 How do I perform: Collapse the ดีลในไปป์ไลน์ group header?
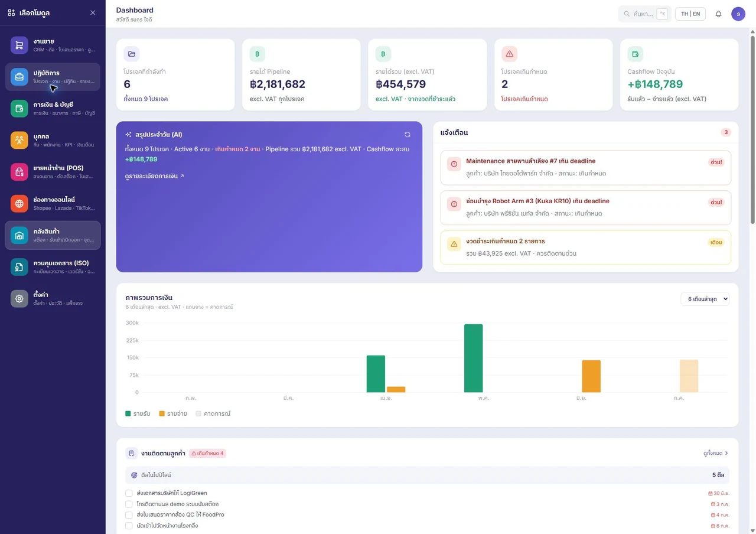(x=427, y=475)
